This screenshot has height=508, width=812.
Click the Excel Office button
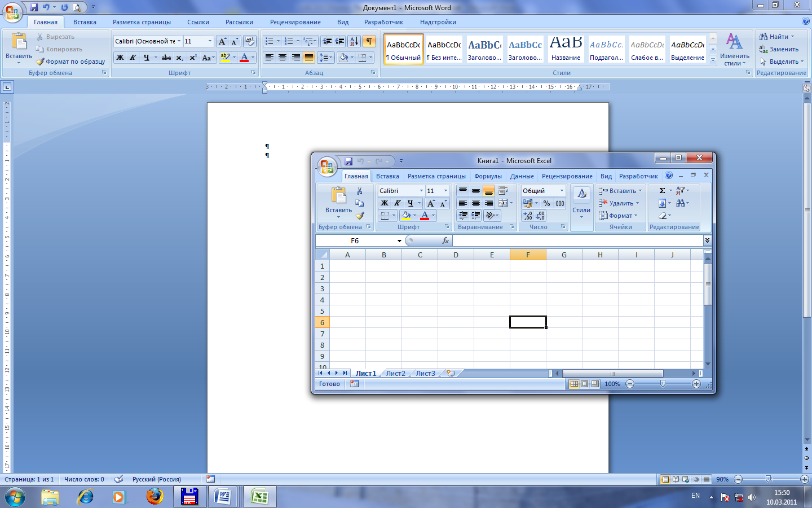(326, 166)
